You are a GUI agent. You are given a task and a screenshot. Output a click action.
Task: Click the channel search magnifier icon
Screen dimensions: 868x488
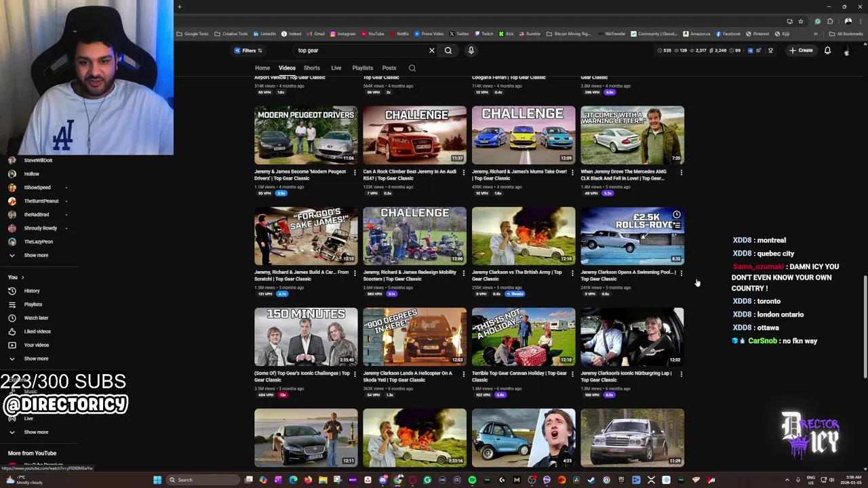click(x=412, y=68)
